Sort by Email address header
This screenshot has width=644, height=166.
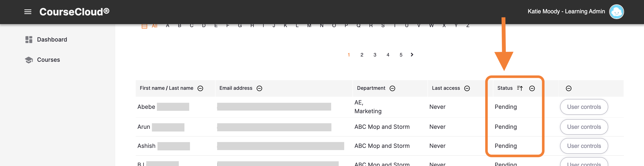click(x=236, y=88)
